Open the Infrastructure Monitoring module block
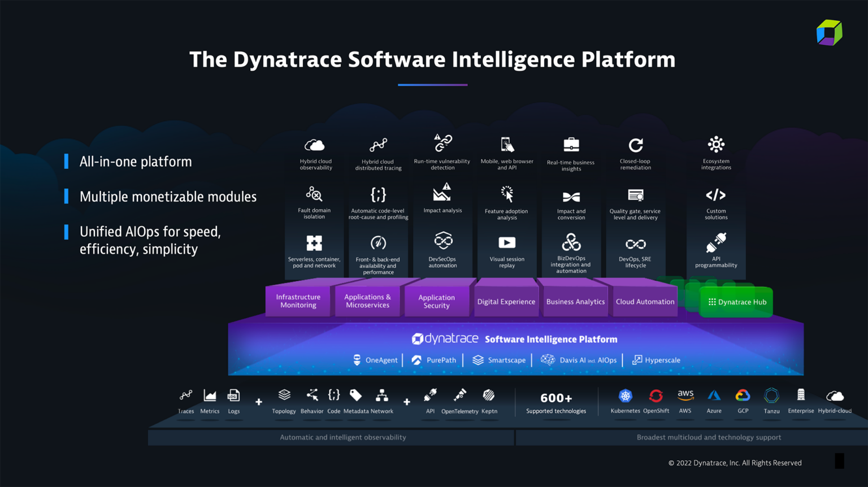 (298, 301)
